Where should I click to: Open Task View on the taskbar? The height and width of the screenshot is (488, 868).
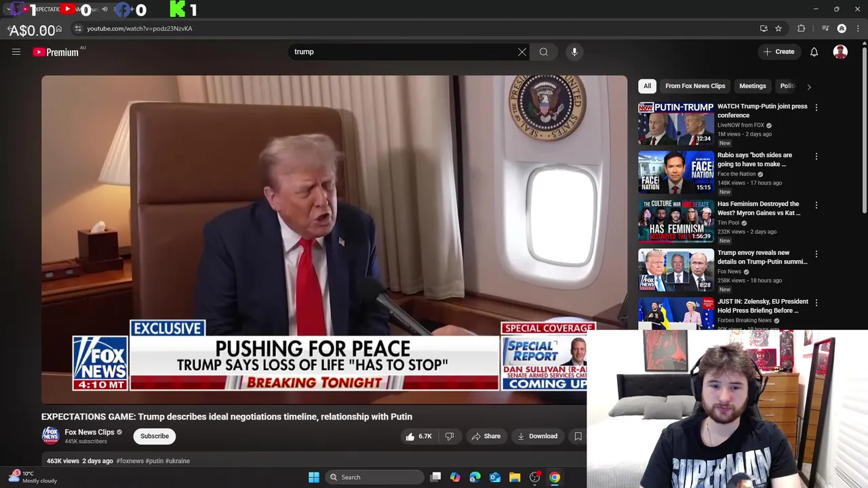(x=435, y=477)
